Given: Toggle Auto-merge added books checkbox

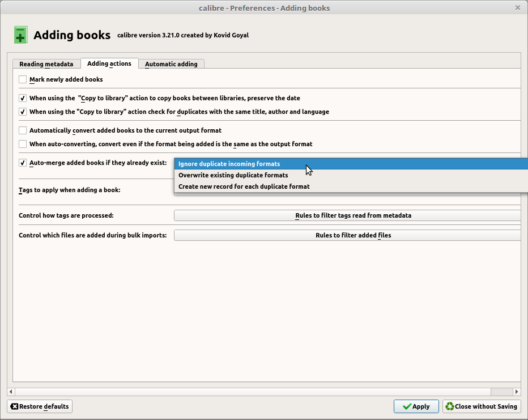Looking at the screenshot, I should point(23,163).
